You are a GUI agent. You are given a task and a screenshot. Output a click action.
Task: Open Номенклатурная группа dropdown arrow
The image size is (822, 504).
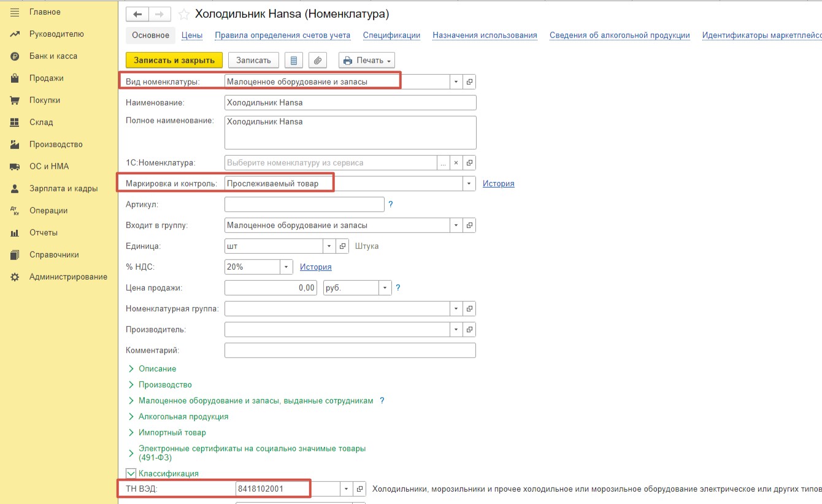456,308
